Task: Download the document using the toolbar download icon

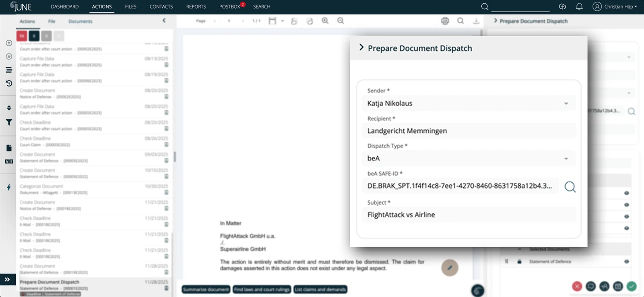Action: (476, 21)
